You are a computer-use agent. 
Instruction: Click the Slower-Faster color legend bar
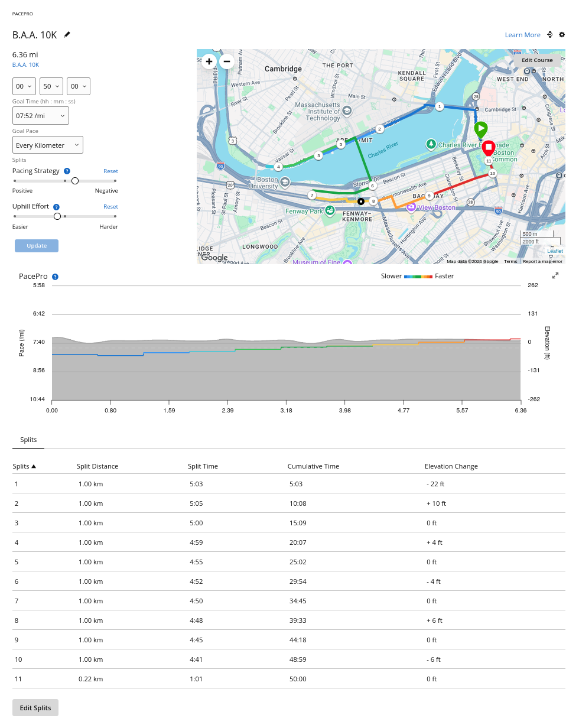pyautogui.click(x=418, y=277)
